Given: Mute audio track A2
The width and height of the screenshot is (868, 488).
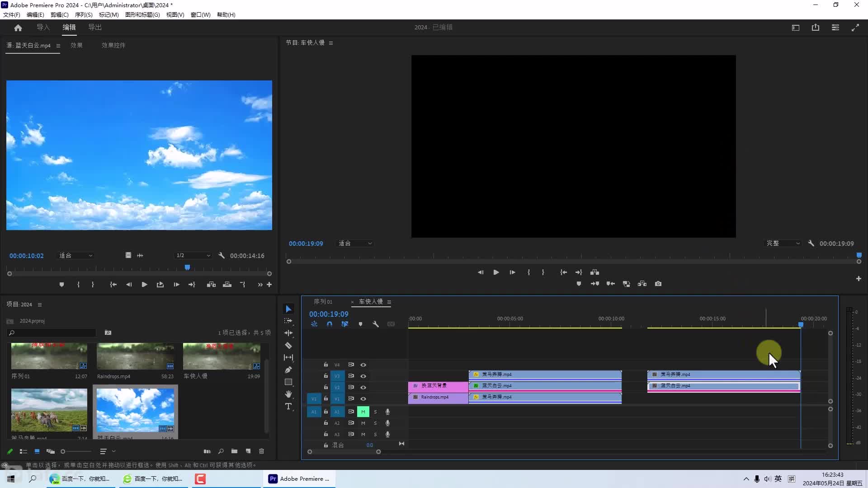Looking at the screenshot, I should point(363,423).
